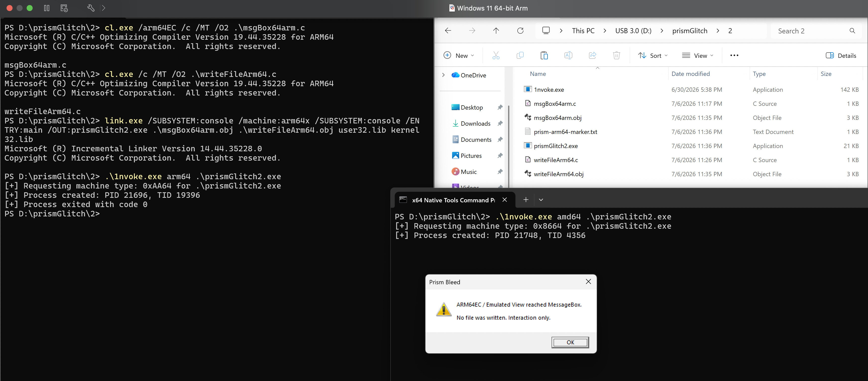Screen dimensions: 868x381
Task: Close the x64 Native Tools tab
Action: (504, 200)
